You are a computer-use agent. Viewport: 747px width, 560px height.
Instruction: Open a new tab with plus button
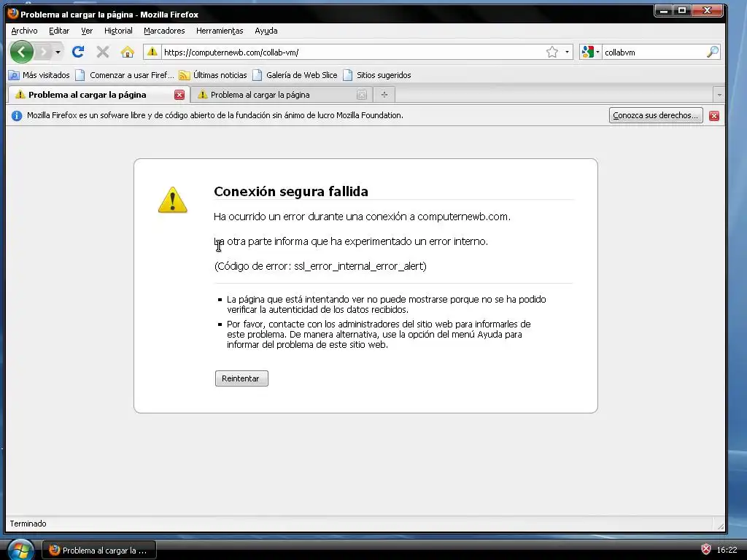pyautogui.click(x=384, y=95)
